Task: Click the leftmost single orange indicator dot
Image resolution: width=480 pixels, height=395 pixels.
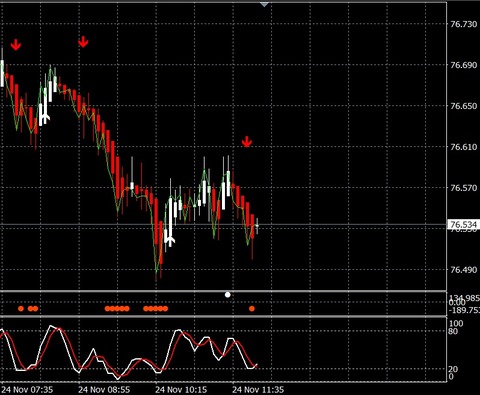Action: pos(21,309)
